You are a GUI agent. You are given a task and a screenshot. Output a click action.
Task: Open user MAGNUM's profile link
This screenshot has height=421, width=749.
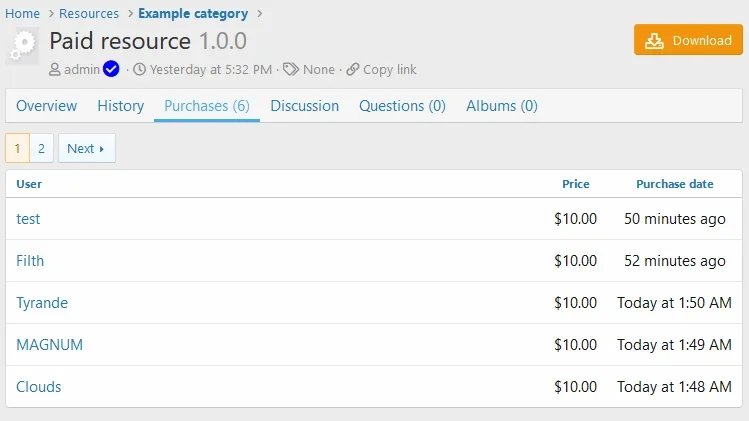50,345
